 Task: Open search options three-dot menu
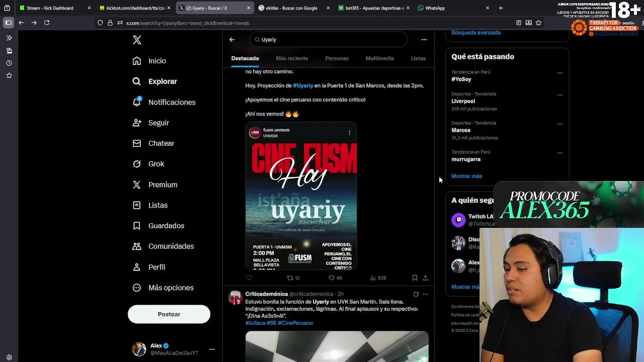424,40
